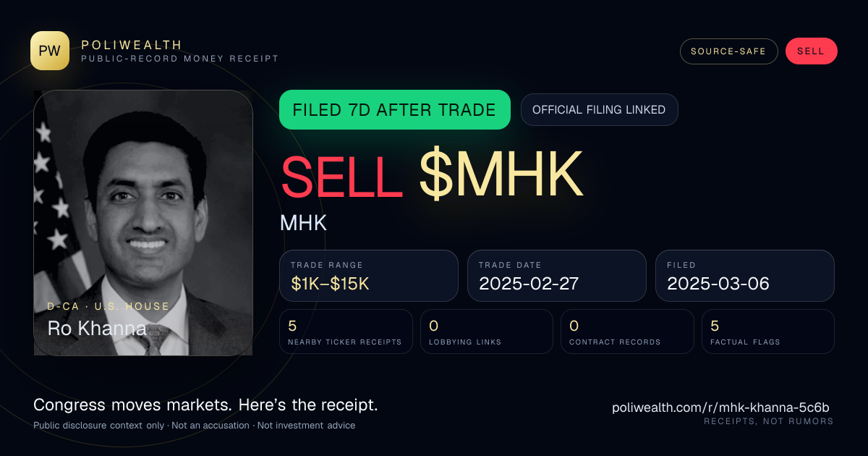
Task: Open the TRADE RANGE $1K–$15K card
Action: pos(369,276)
